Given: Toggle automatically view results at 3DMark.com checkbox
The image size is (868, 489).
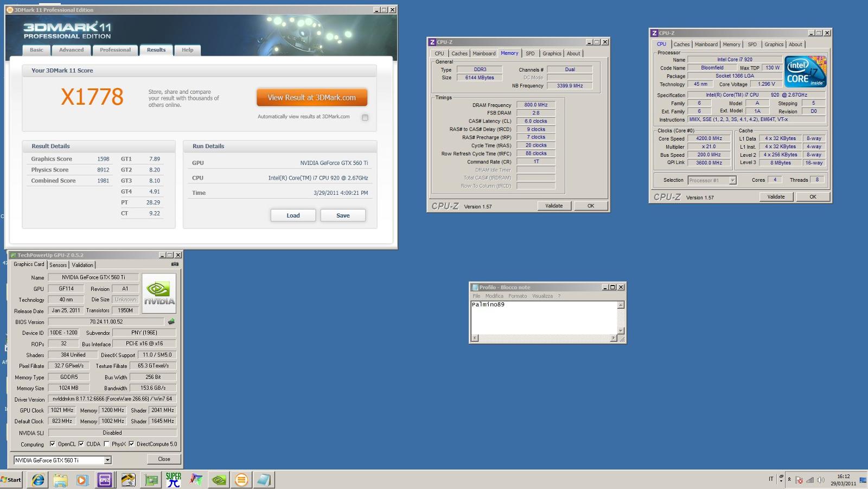Looking at the screenshot, I should point(365,117).
